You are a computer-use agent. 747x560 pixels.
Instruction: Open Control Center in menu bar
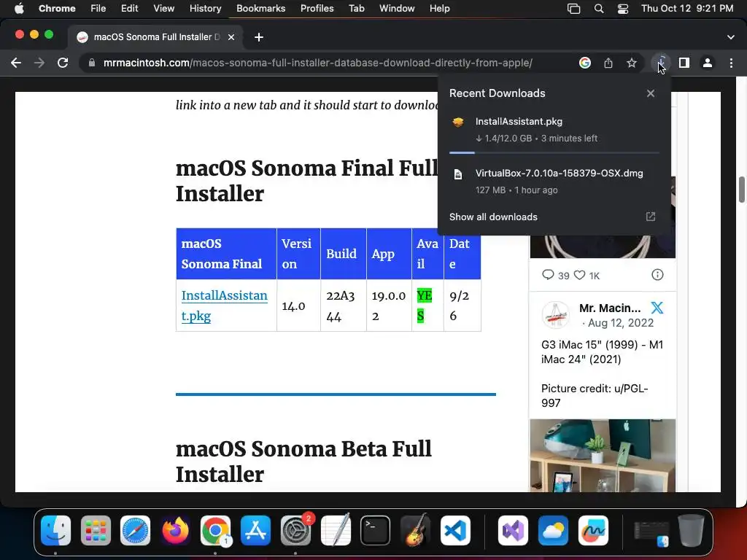click(623, 9)
